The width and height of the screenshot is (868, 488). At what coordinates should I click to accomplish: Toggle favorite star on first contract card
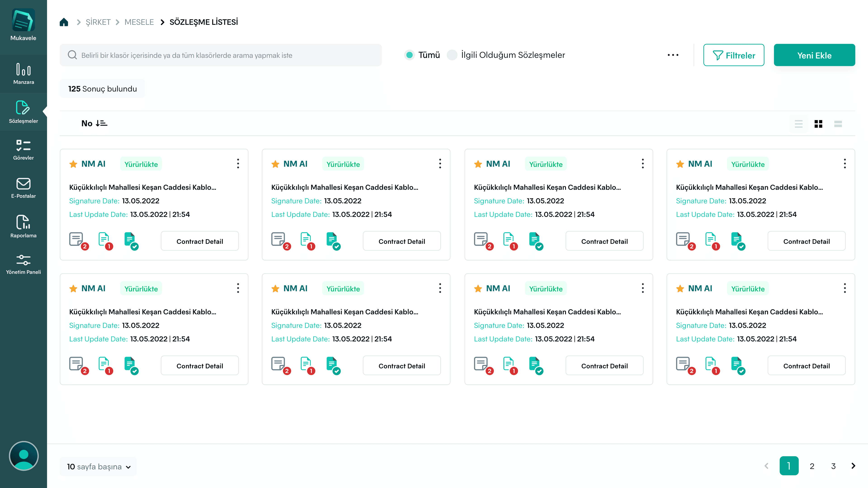click(x=73, y=164)
